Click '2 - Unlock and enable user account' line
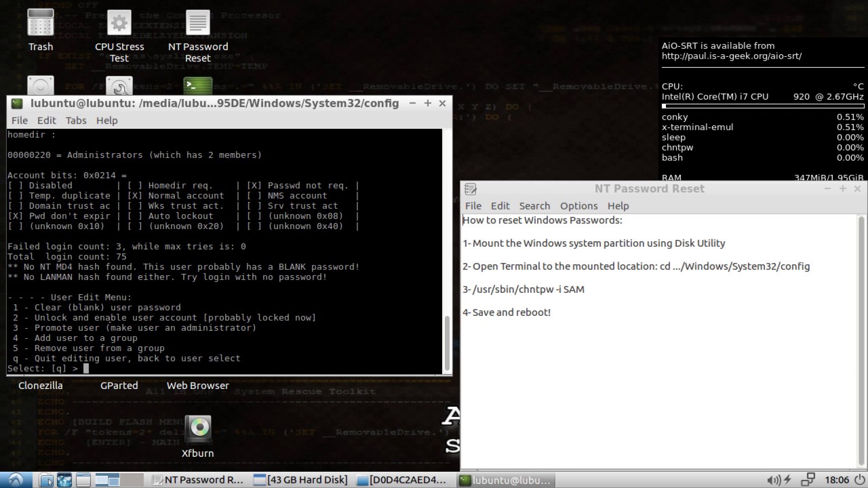868x488 pixels. click(165, 318)
